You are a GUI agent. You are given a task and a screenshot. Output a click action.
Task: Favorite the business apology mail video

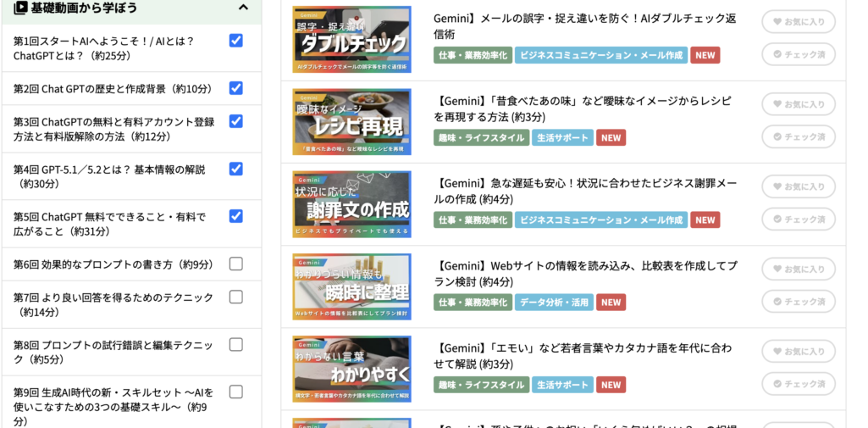798,186
